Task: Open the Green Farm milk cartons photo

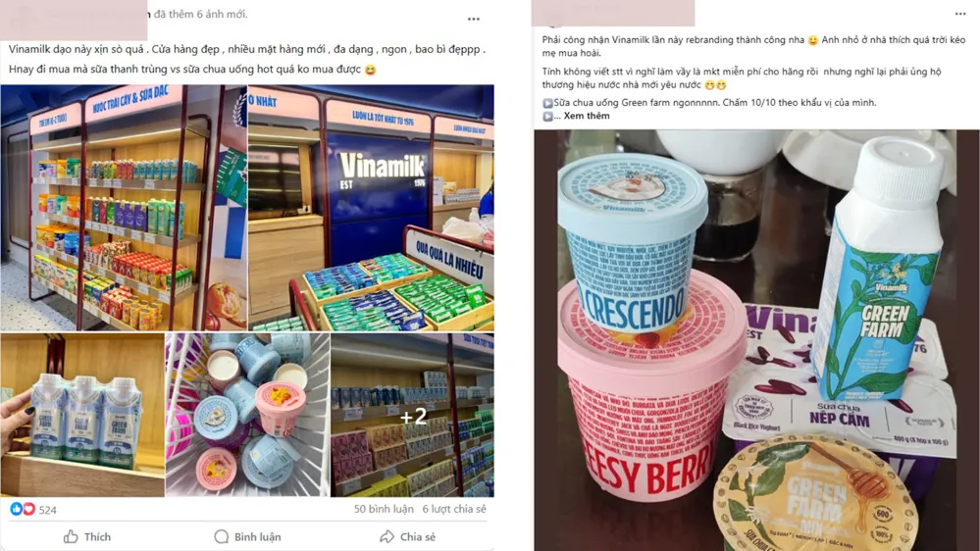Action: coord(82,415)
